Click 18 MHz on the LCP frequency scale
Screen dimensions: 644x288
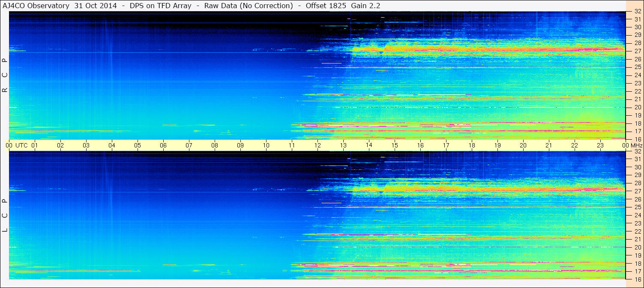pos(637,263)
